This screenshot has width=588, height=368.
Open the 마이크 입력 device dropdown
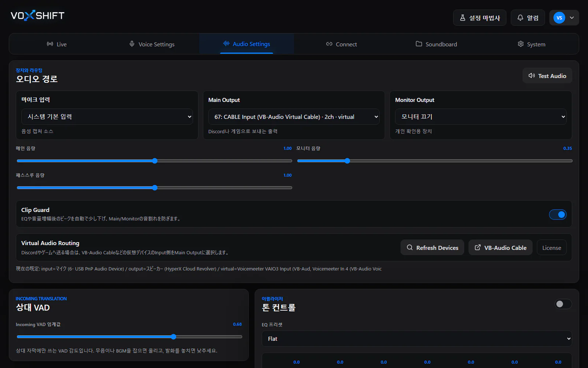click(107, 117)
